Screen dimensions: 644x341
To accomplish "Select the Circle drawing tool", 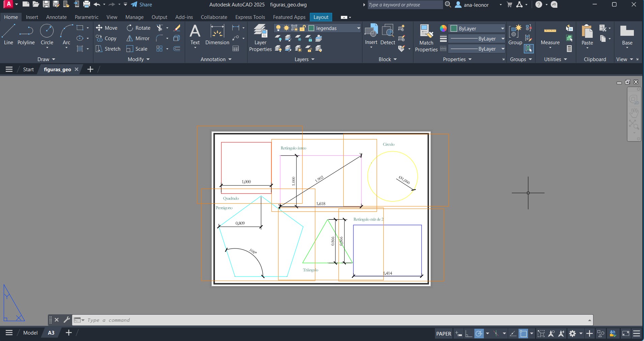I will 47,34.
